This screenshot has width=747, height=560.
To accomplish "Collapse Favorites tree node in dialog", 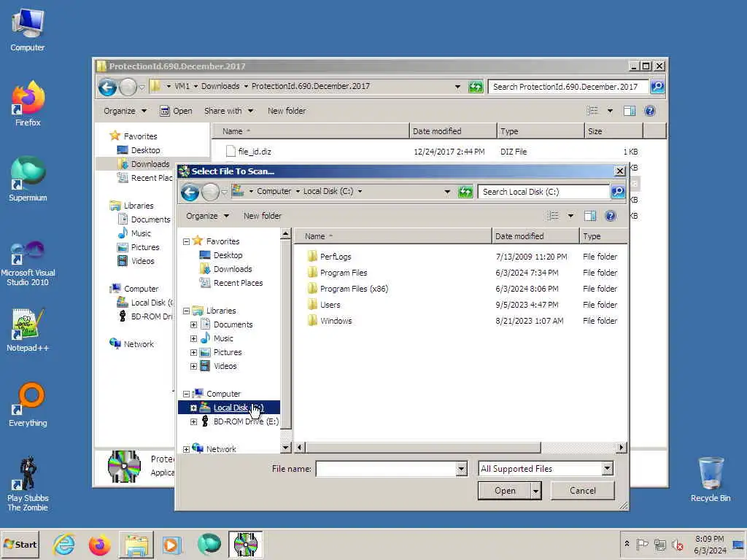I will [186, 242].
